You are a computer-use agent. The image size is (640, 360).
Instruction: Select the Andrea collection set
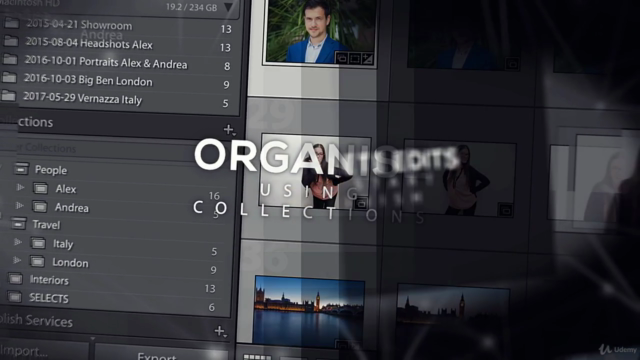71,208
